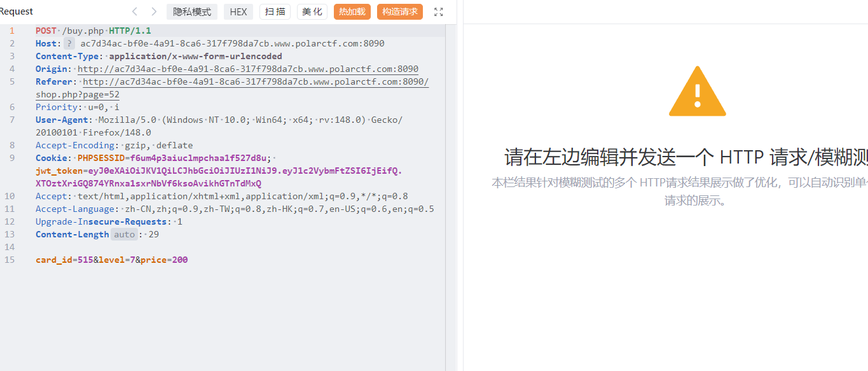Open the Origin URL link
The image size is (868, 371).
click(x=248, y=69)
